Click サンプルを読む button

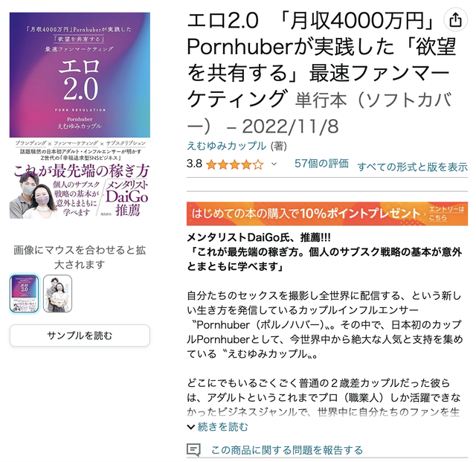click(80, 336)
